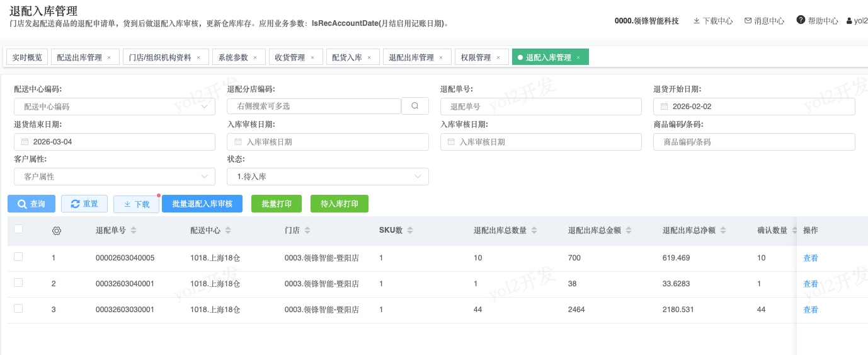Close the 配送出库管理 tab
Image resolution: width=868 pixels, height=355 pixels.
tap(109, 57)
